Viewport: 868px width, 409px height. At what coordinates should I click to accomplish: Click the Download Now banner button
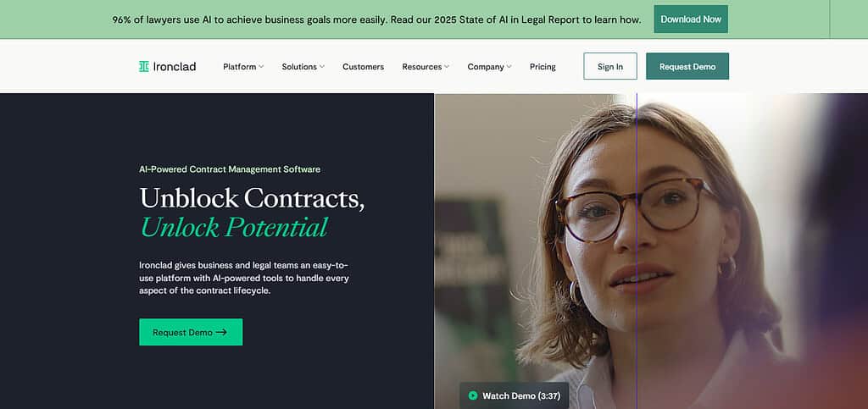pyautogui.click(x=691, y=19)
